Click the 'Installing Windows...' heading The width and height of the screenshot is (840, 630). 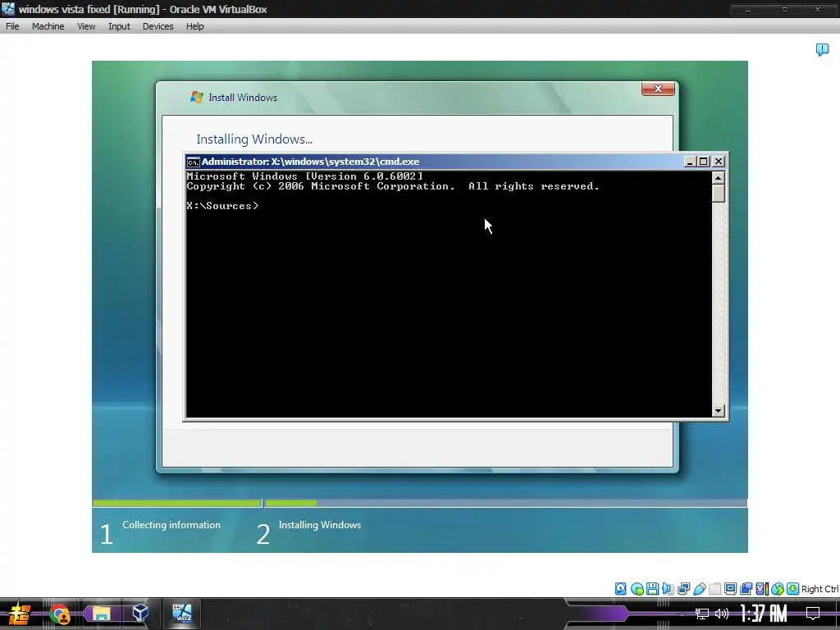pyautogui.click(x=254, y=139)
